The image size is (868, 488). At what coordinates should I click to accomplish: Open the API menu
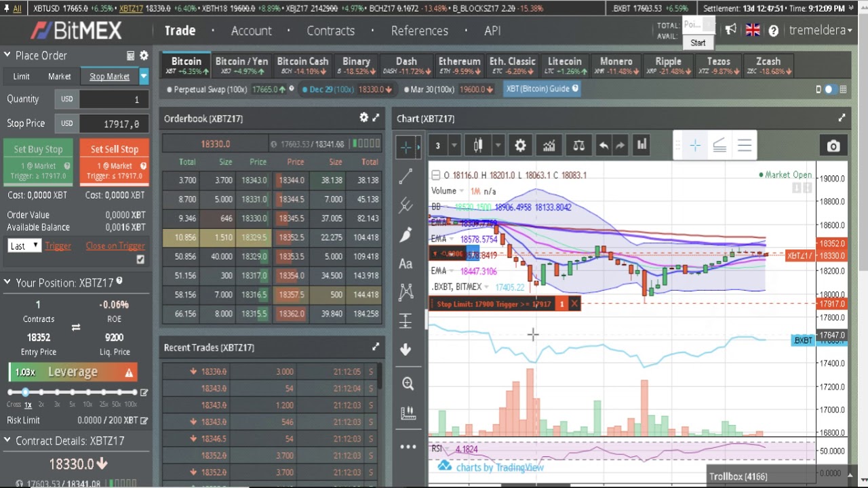click(x=492, y=30)
